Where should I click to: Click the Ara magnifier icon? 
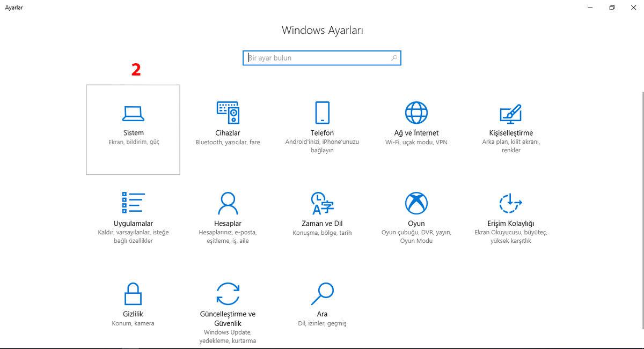(x=322, y=293)
